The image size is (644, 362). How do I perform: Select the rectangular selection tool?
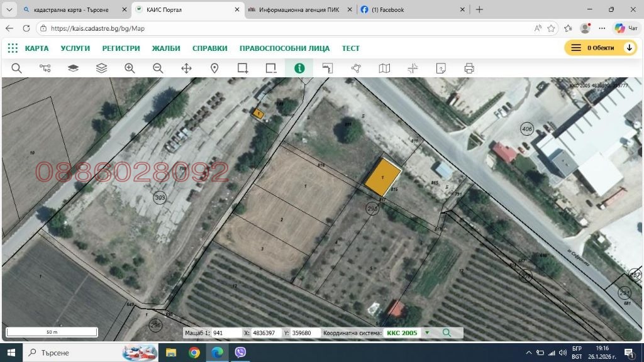click(x=242, y=68)
